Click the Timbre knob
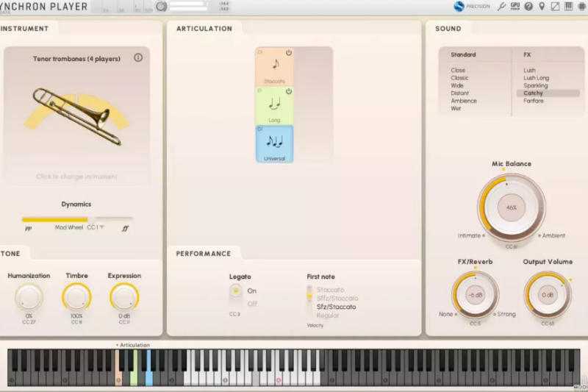 [76, 297]
